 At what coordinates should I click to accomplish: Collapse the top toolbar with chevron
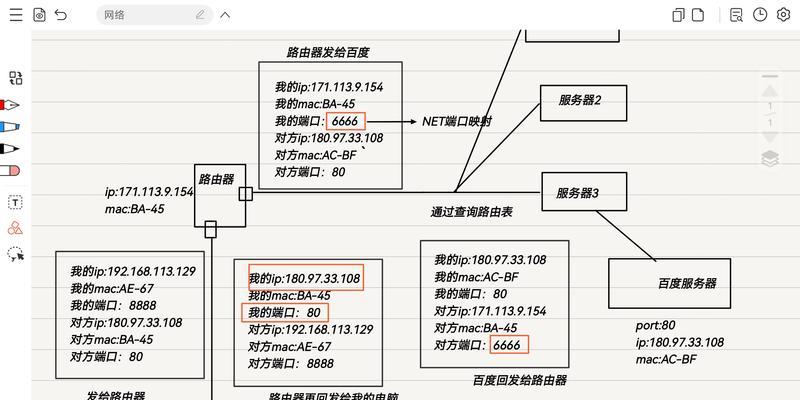tap(225, 15)
